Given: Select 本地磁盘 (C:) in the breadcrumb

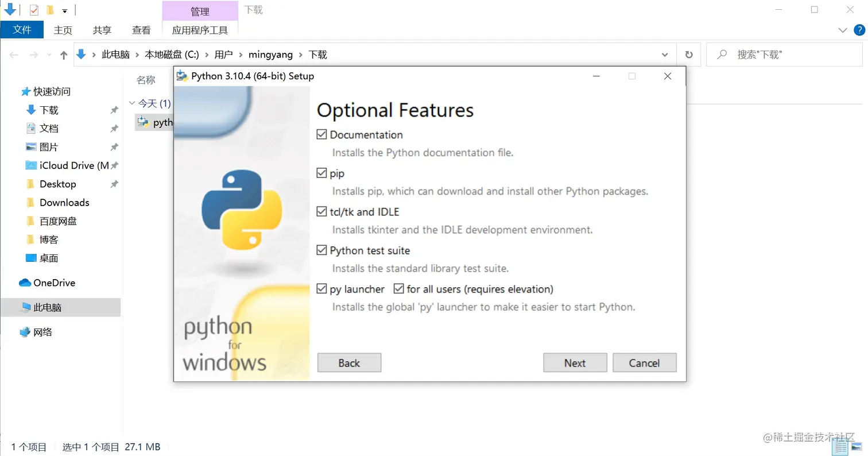Looking at the screenshot, I should 172,55.
